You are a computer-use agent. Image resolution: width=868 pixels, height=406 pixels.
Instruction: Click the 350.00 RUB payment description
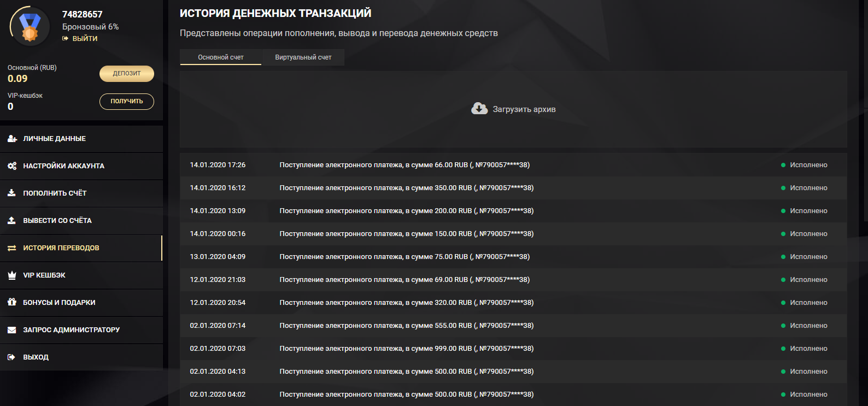pyautogui.click(x=407, y=188)
